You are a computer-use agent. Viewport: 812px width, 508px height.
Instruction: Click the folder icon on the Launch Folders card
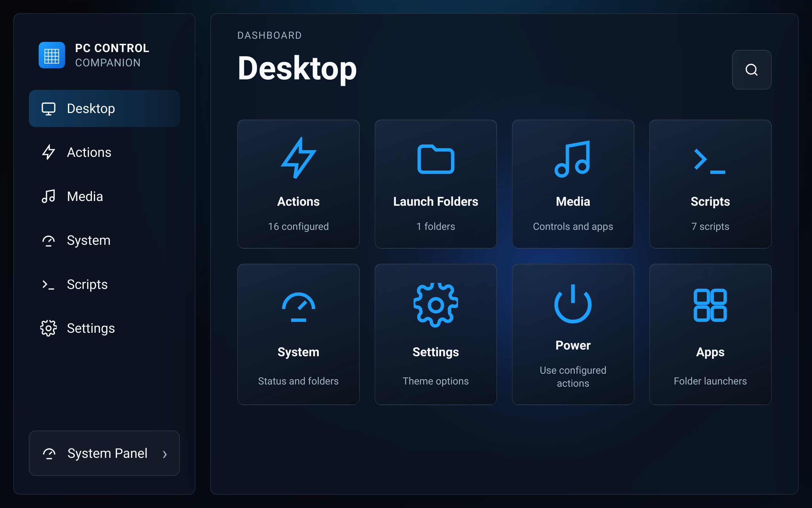(435, 159)
